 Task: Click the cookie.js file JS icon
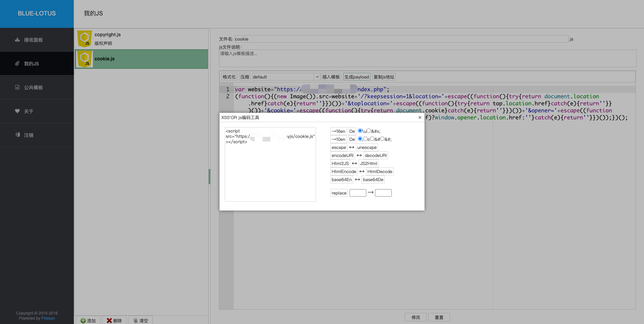pyautogui.click(x=85, y=59)
